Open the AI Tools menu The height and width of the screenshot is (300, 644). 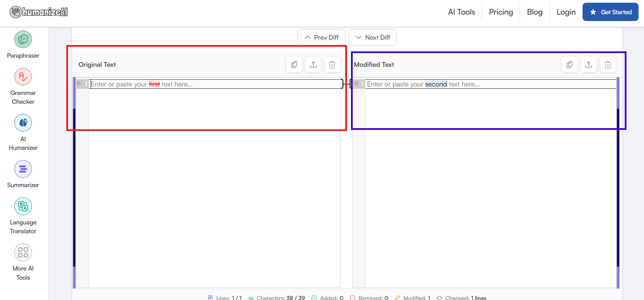coord(461,12)
